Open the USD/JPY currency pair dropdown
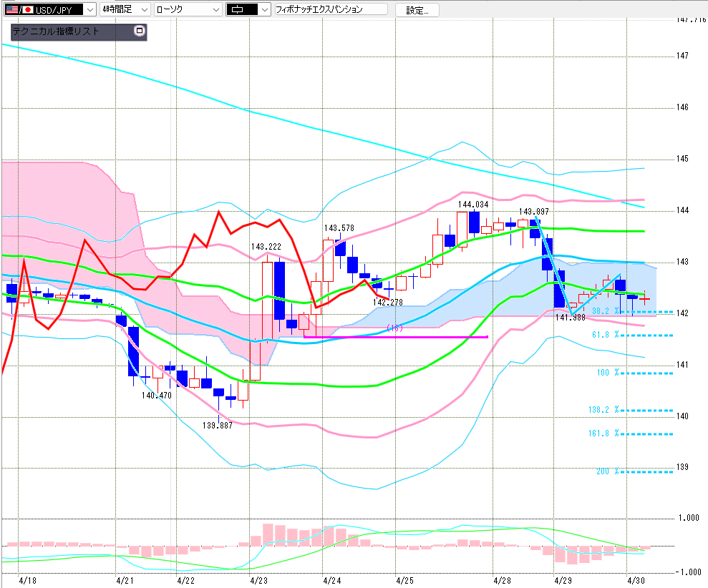Image resolution: width=708 pixels, height=588 pixels. pyautogui.click(x=49, y=9)
